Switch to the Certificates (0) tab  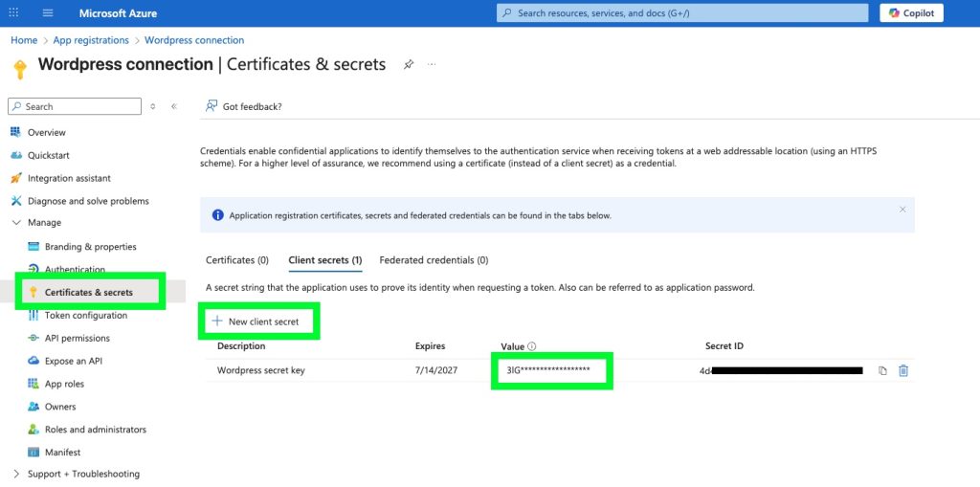point(237,260)
